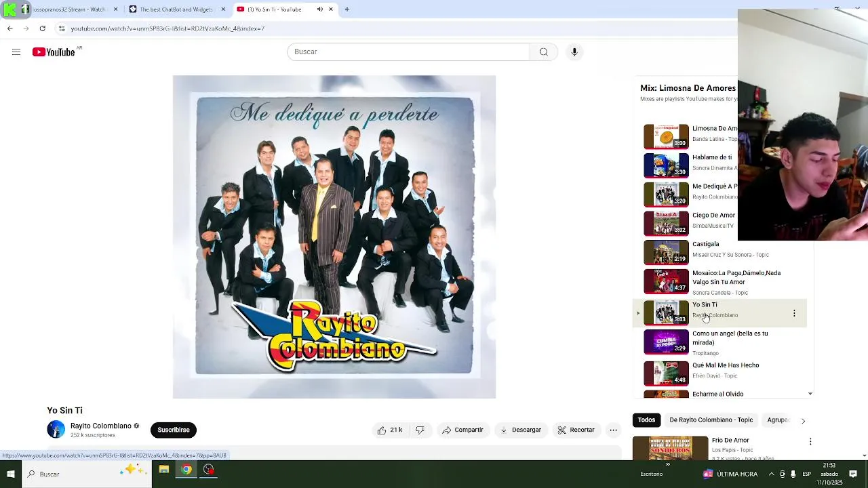
Task: Select the partially visible Agrupa chip
Action: 778,420
